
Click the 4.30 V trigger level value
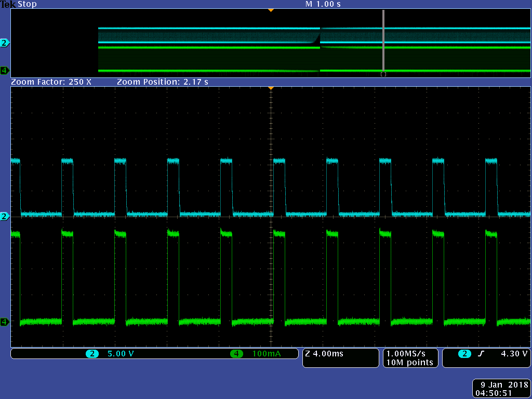(514, 354)
